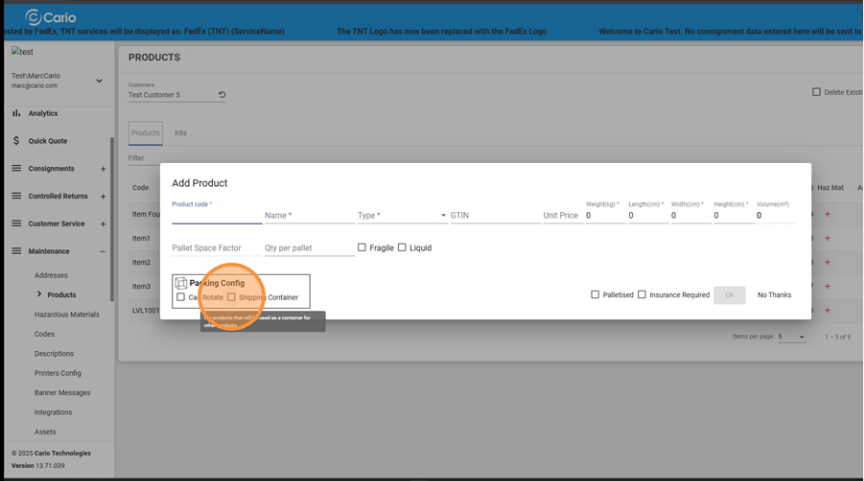Click the Controlled Returns menu icon

tap(16, 196)
